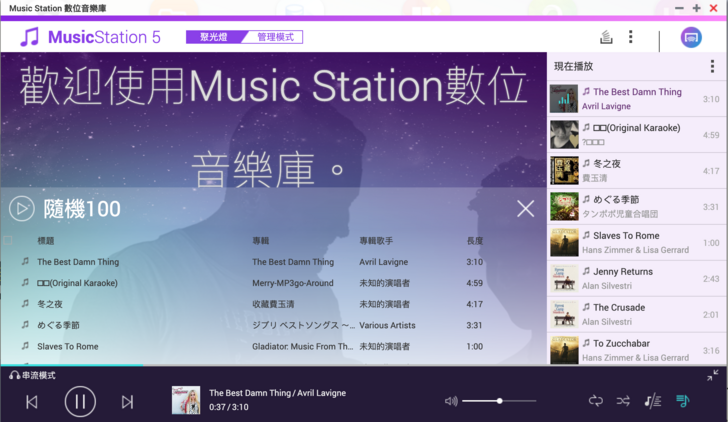The image size is (728, 422).
Task: Click the purple media streaming device icon
Action: [691, 37]
